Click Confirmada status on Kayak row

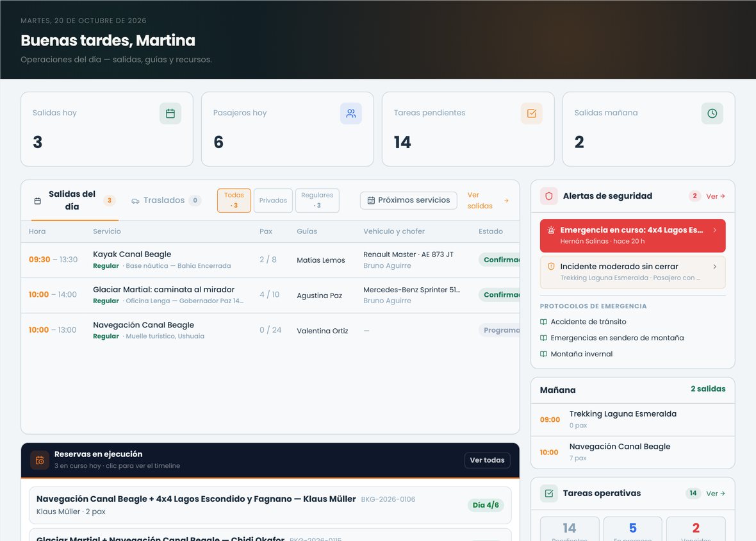[x=499, y=260]
